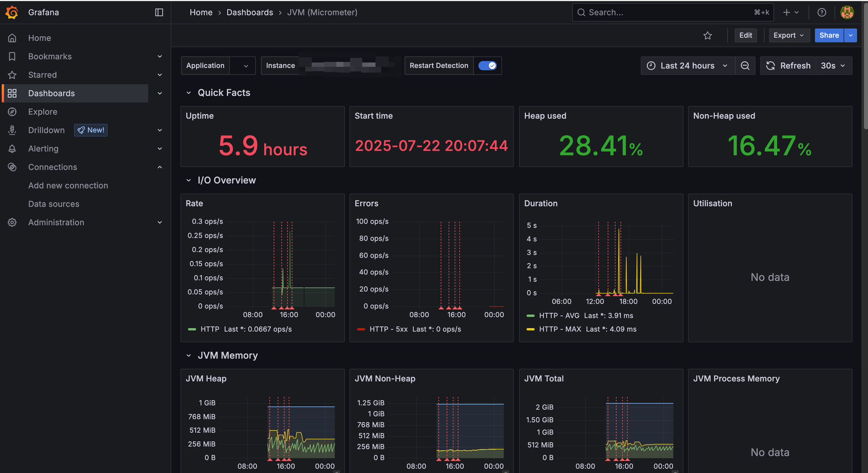This screenshot has width=868, height=473.
Task: Click the Administration gear icon
Action: coord(12,222)
